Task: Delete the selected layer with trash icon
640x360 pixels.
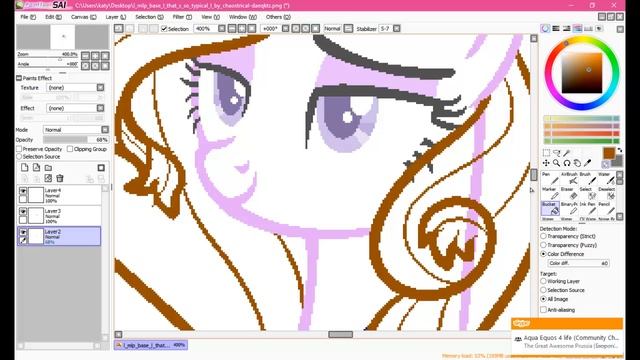Action: tap(60, 178)
